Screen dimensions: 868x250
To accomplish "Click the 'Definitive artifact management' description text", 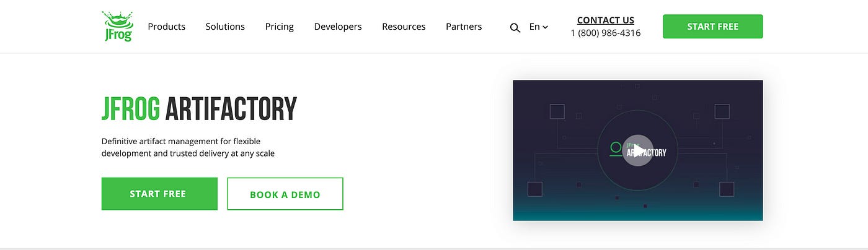I will coord(188,147).
